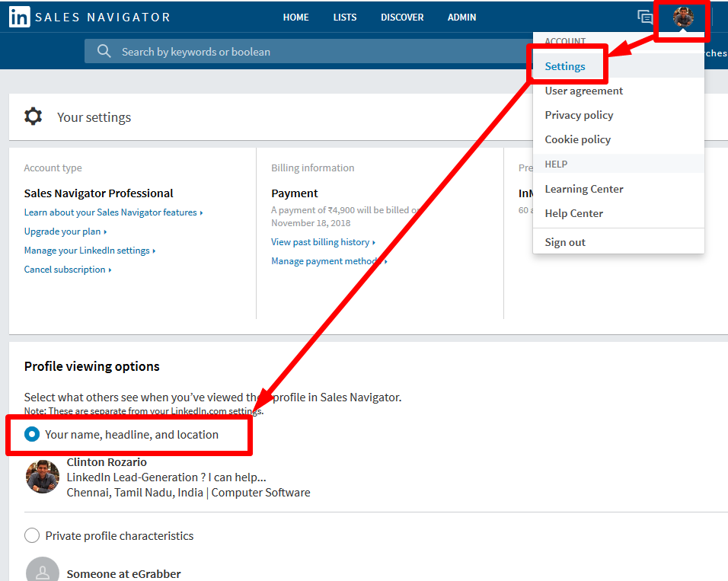Click 'Chennai, Tamil Nadu, India | Computer Software' text
The height and width of the screenshot is (581, 728).
click(x=189, y=493)
